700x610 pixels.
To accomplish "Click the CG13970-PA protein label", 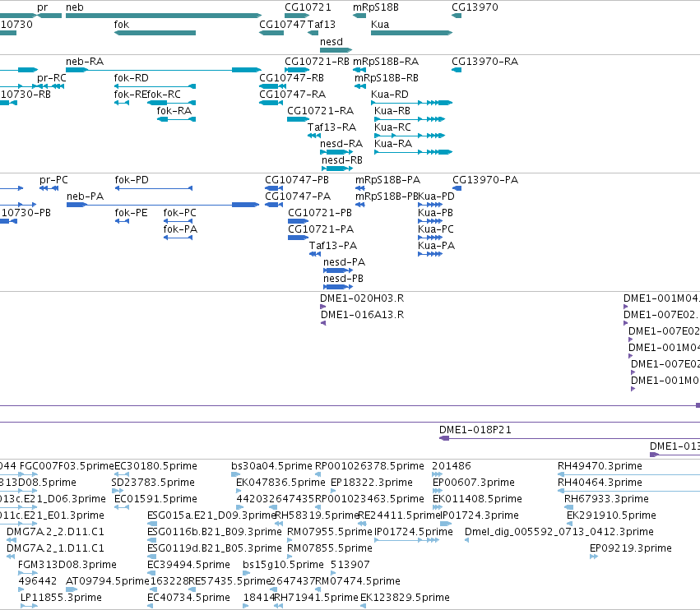I will (485, 180).
